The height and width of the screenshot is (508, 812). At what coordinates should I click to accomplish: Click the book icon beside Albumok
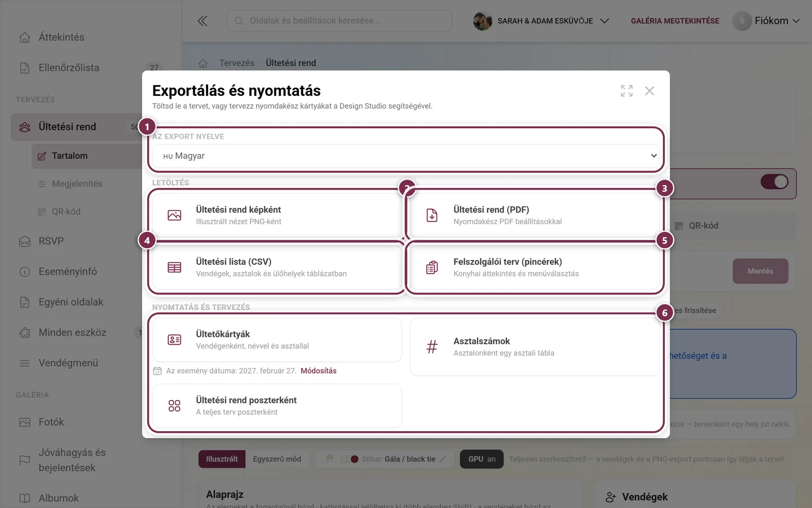click(x=25, y=498)
